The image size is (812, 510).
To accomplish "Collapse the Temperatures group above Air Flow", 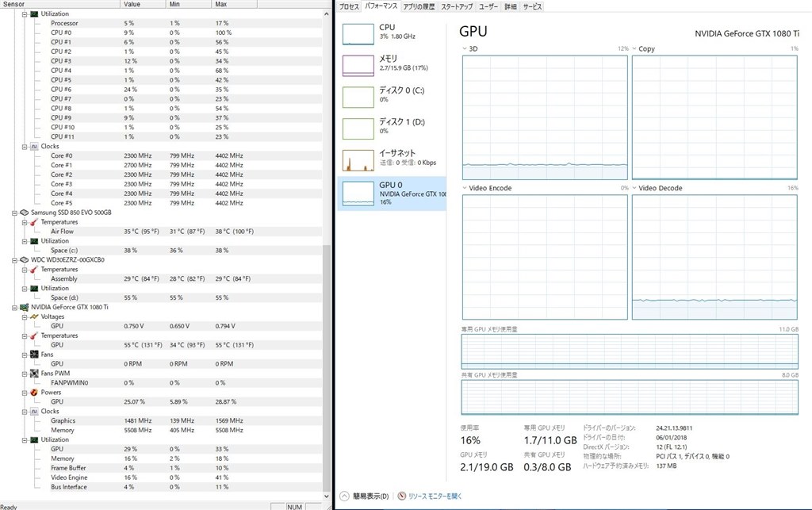I will [25, 222].
